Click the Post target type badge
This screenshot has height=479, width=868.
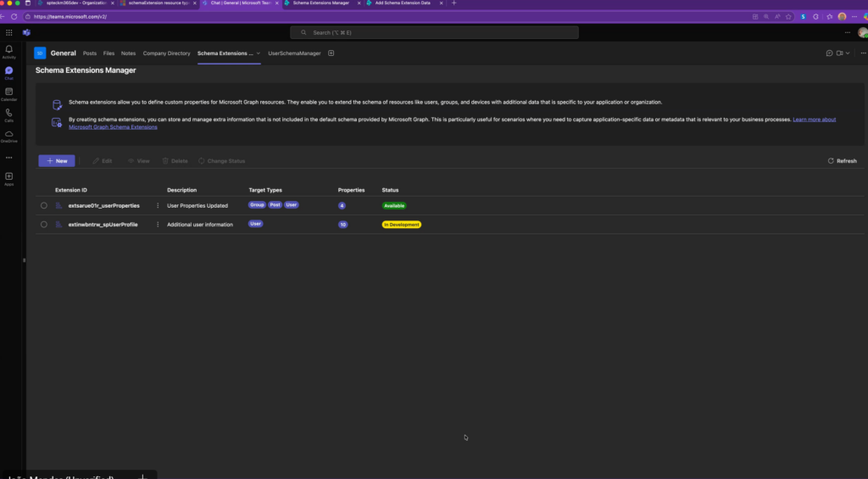(275, 205)
